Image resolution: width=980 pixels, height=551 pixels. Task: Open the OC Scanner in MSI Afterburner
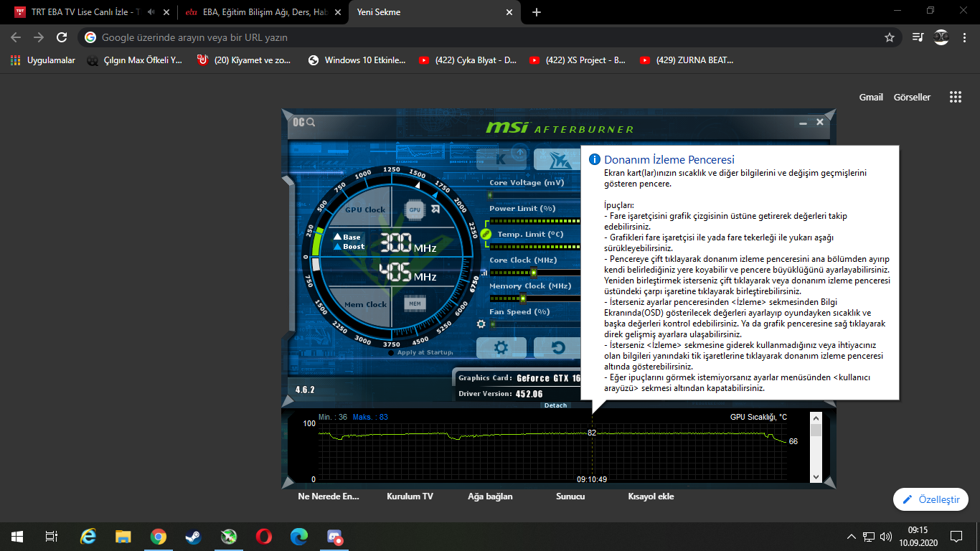[303, 122]
